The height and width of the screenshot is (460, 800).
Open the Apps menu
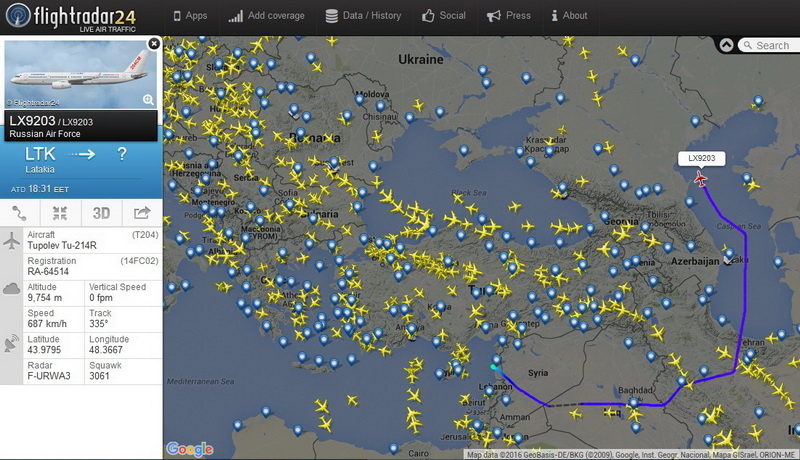pyautogui.click(x=190, y=16)
